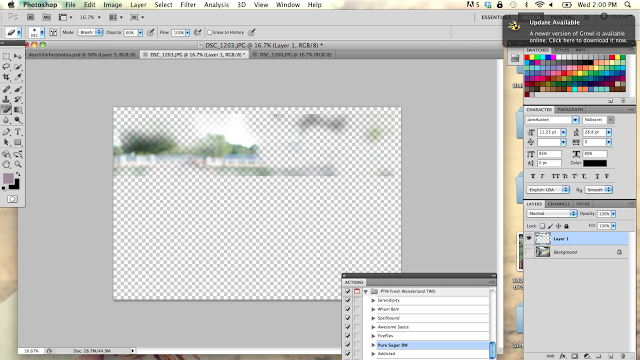Click the foreground color swatch
The height and width of the screenshot is (360, 640).
click(8, 178)
